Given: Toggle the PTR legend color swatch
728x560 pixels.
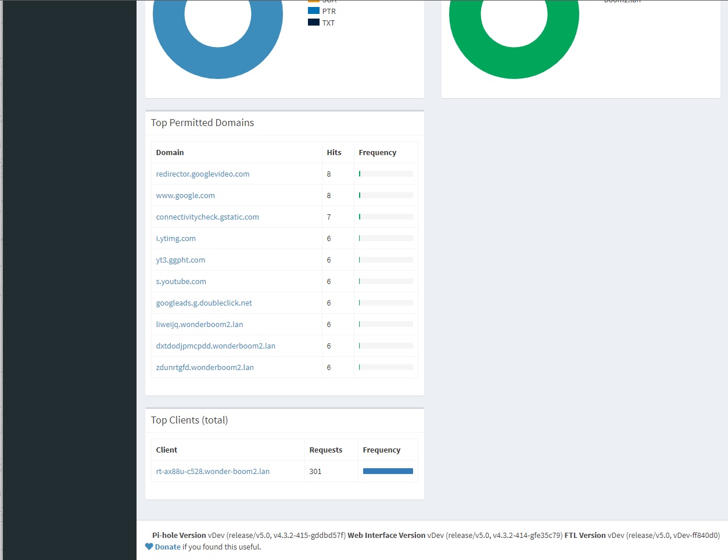Looking at the screenshot, I should pyautogui.click(x=314, y=10).
